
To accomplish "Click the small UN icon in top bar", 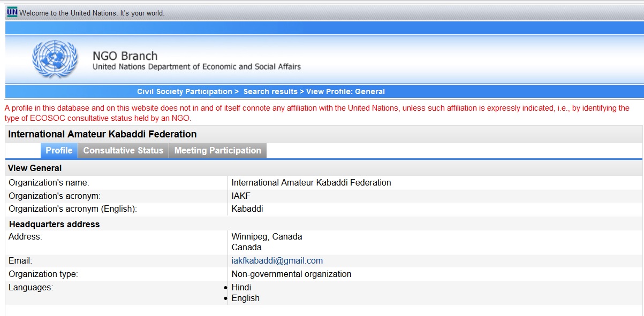I will 12,12.
